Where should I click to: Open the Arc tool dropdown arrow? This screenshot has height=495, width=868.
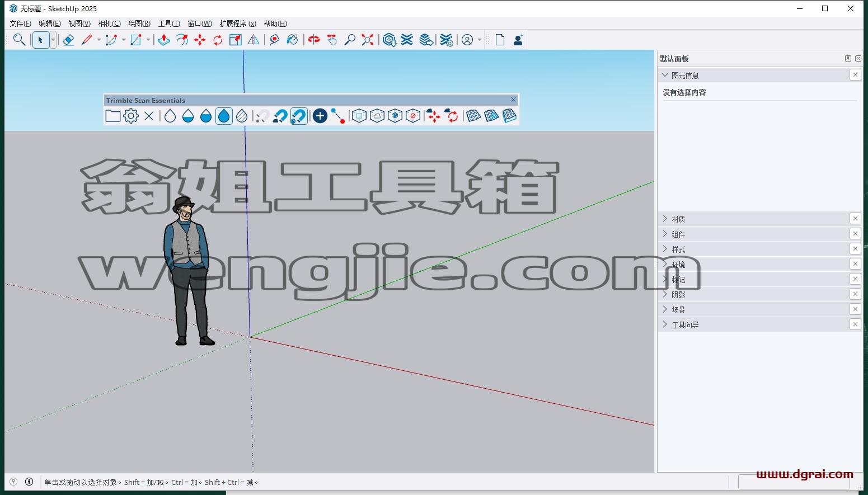tap(124, 40)
